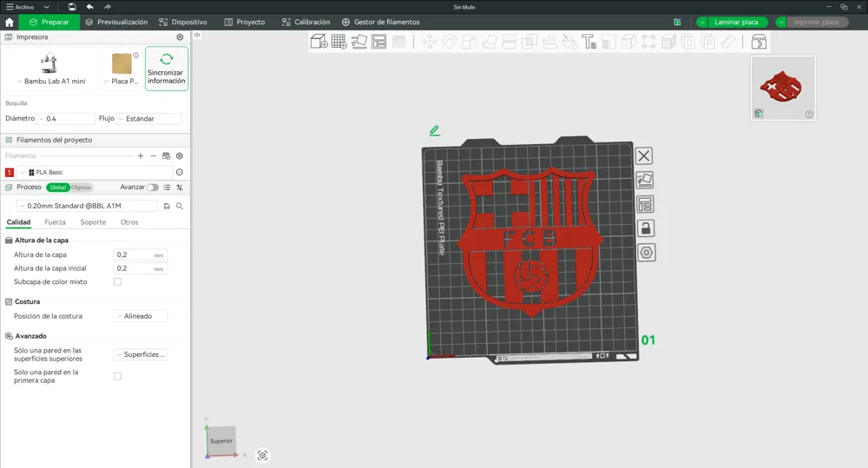Auto-orient plate 01 using side icon
Viewport: 868px width, 468px height.
click(645, 180)
